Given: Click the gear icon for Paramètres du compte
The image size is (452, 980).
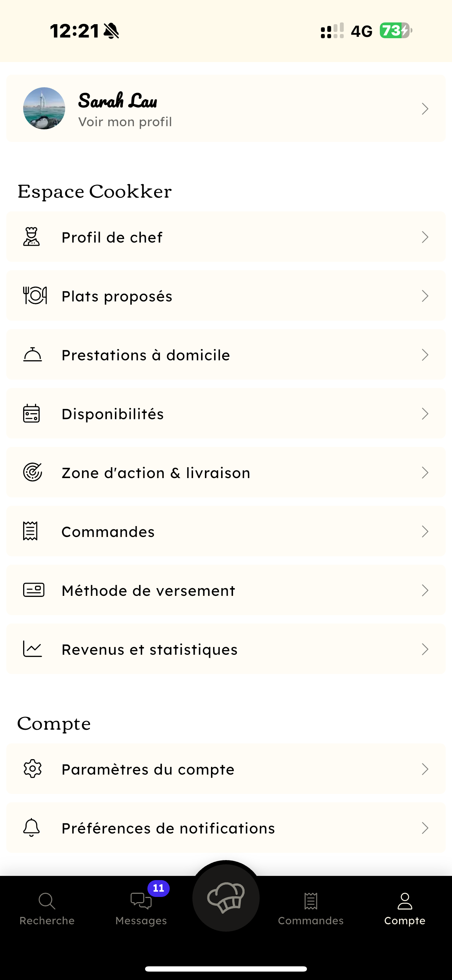Looking at the screenshot, I should tap(32, 769).
